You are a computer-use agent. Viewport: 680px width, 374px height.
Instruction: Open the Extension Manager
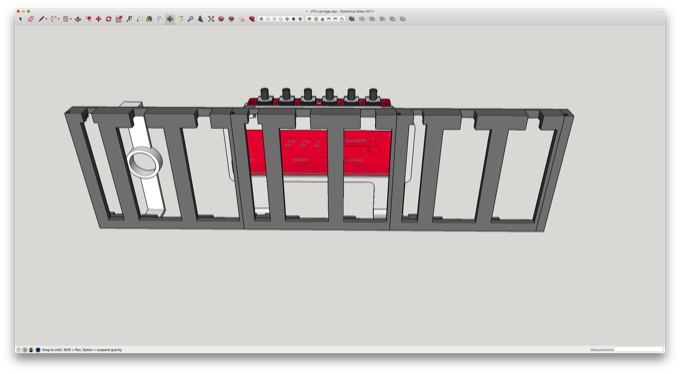[x=252, y=19]
